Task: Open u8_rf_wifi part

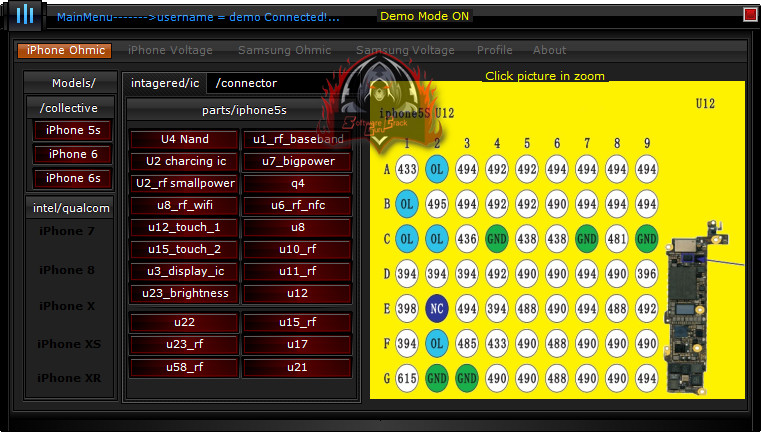Action: point(184,205)
